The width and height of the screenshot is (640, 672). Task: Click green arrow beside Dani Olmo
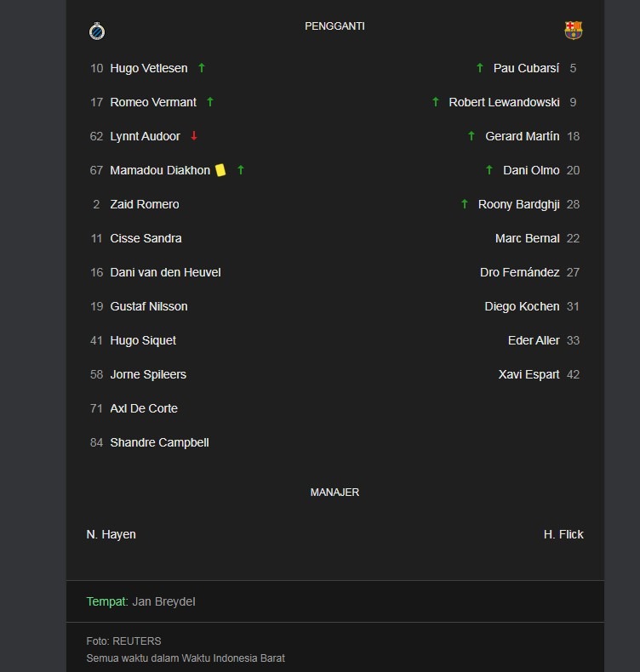point(489,170)
